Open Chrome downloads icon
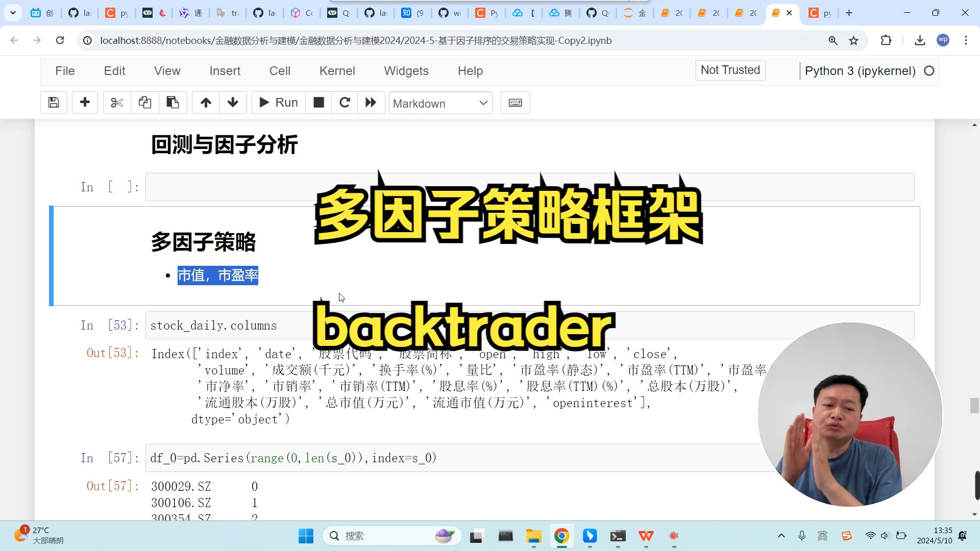This screenshot has height=551, width=980. 920,40
